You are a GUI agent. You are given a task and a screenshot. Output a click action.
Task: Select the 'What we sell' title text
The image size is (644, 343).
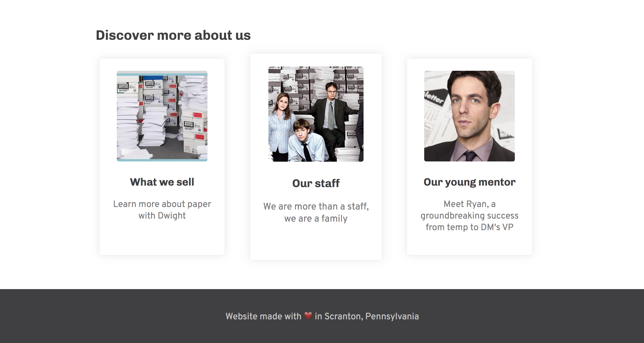tap(162, 182)
